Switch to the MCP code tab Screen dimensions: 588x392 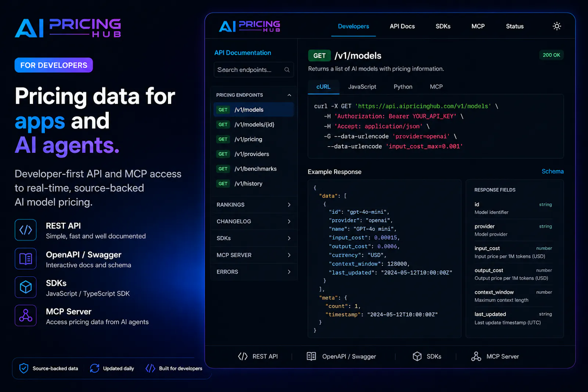coord(436,87)
